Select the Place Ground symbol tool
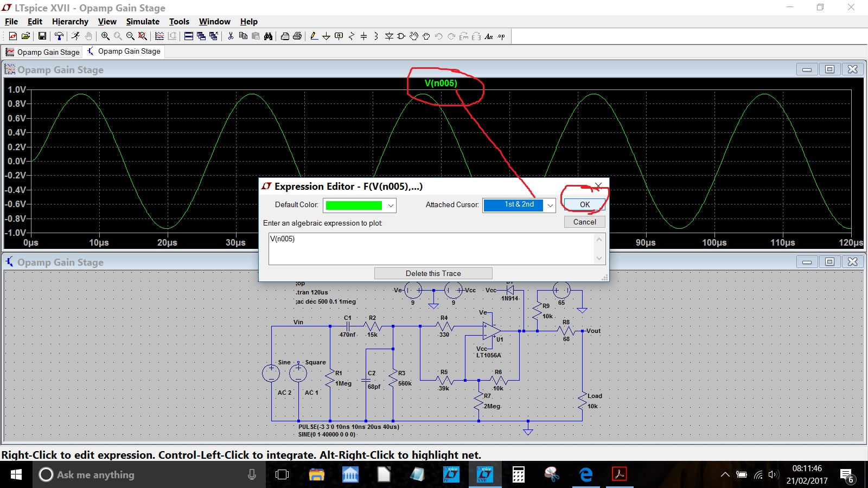The width and height of the screenshot is (868, 488). [x=326, y=36]
